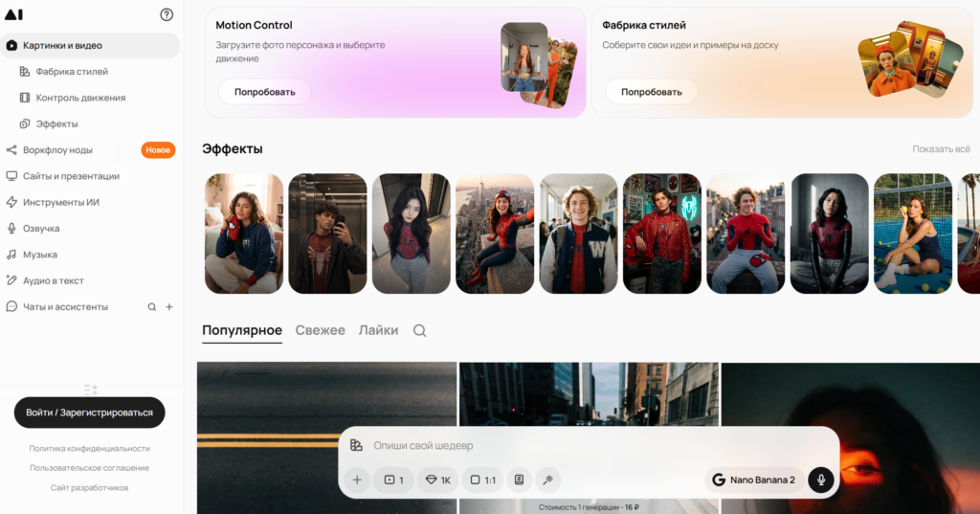980x514 pixels.
Task: Click the prompt library book icon
Action: pyautogui.click(x=520, y=480)
